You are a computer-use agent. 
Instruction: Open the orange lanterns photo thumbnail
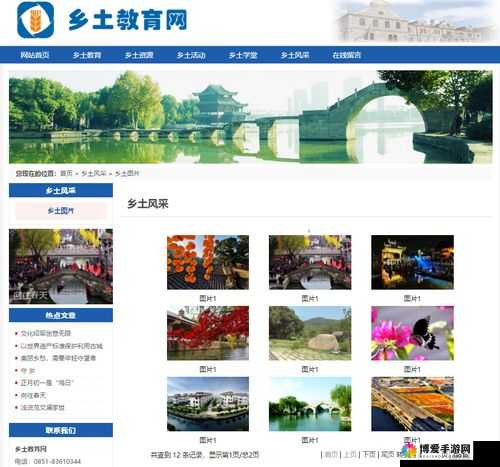[208, 262]
